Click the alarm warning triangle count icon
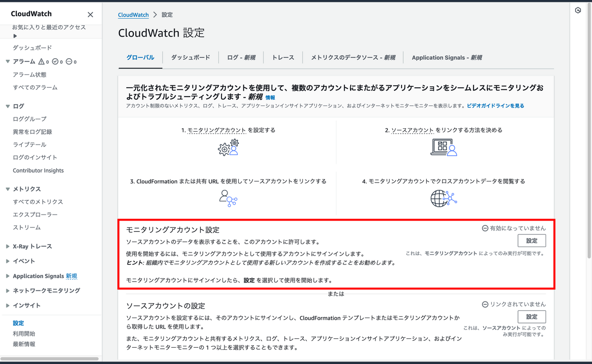592x364 pixels. [43, 62]
